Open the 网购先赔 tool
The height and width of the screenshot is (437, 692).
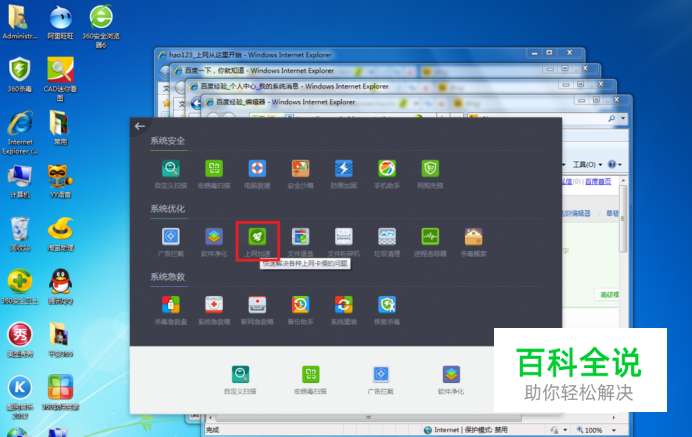(x=430, y=174)
